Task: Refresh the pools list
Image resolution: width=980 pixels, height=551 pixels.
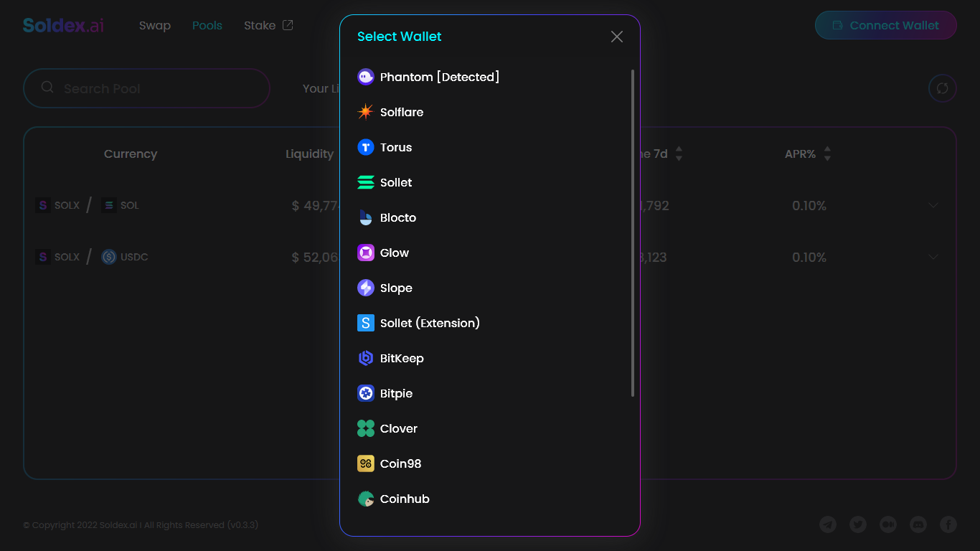Action: 942,88
